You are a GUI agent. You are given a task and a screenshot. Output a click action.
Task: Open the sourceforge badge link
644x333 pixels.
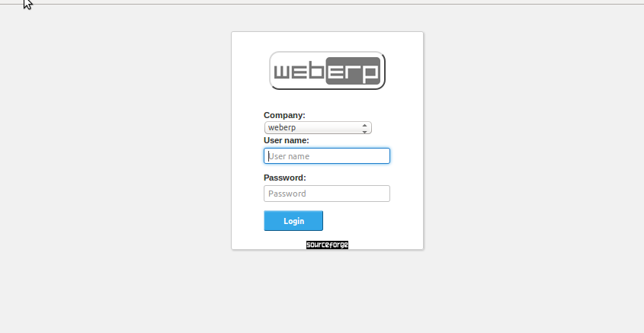pos(328,245)
